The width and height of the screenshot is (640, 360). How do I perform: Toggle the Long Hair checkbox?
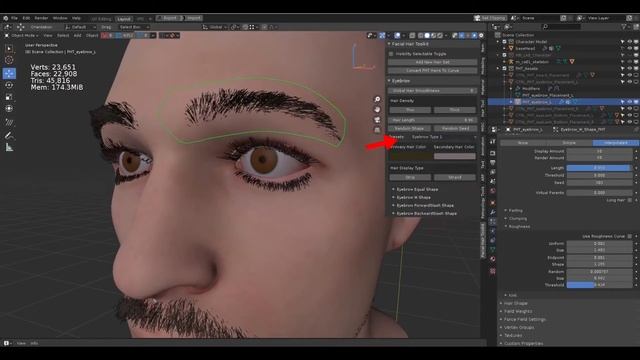pos(630,200)
